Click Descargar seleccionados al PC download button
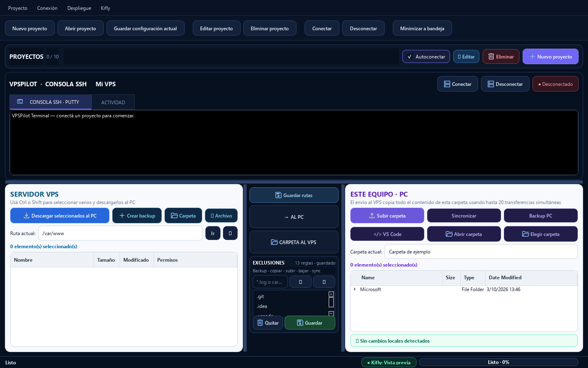 [60, 215]
